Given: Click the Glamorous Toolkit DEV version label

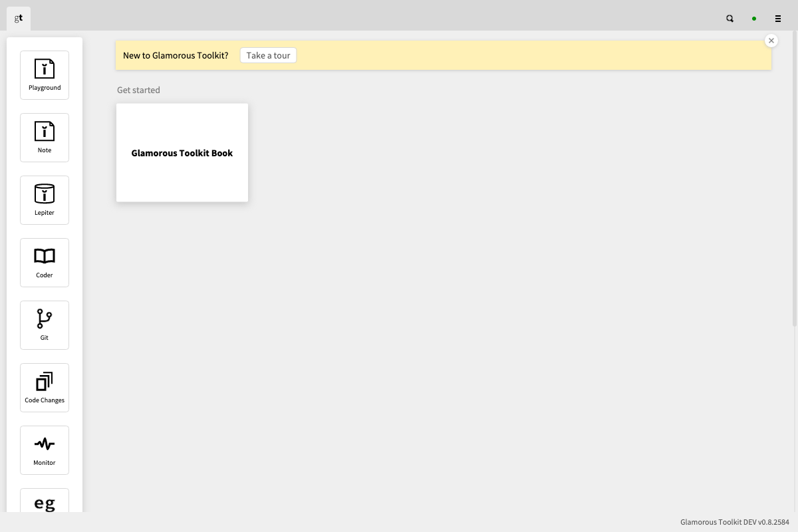Looking at the screenshot, I should point(735,522).
